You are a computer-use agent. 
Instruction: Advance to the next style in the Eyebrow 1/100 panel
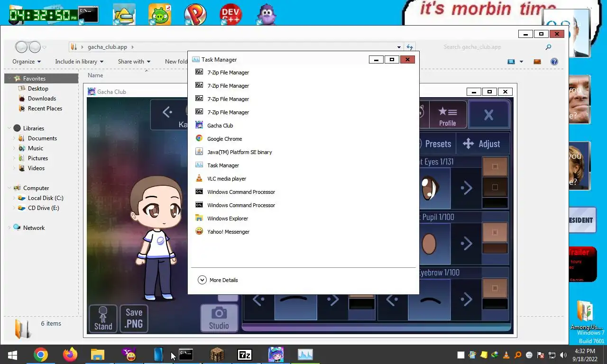466,299
